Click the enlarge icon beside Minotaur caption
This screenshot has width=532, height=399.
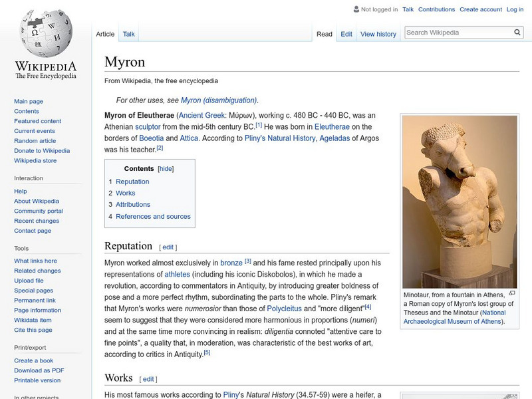click(x=512, y=293)
